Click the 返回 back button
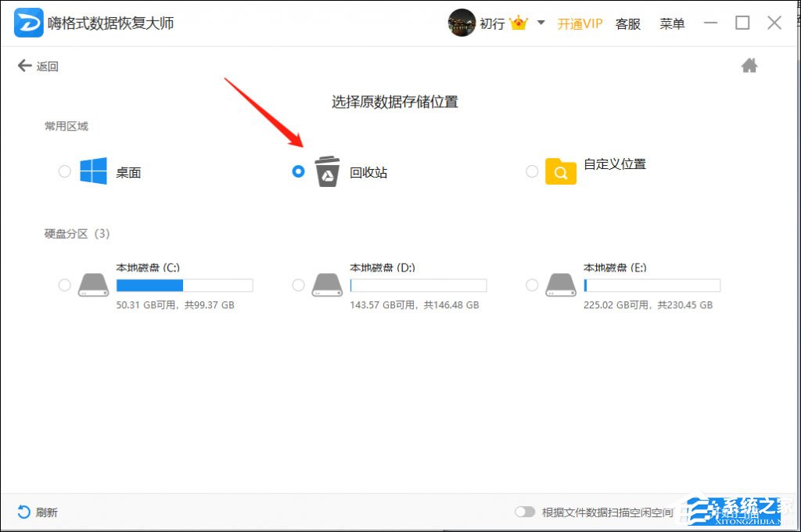 (x=37, y=66)
